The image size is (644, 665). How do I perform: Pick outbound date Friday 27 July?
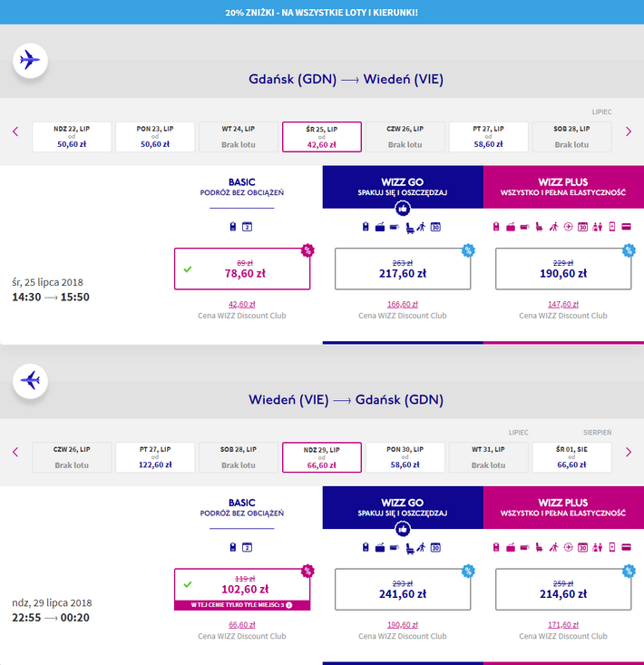(488, 137)
